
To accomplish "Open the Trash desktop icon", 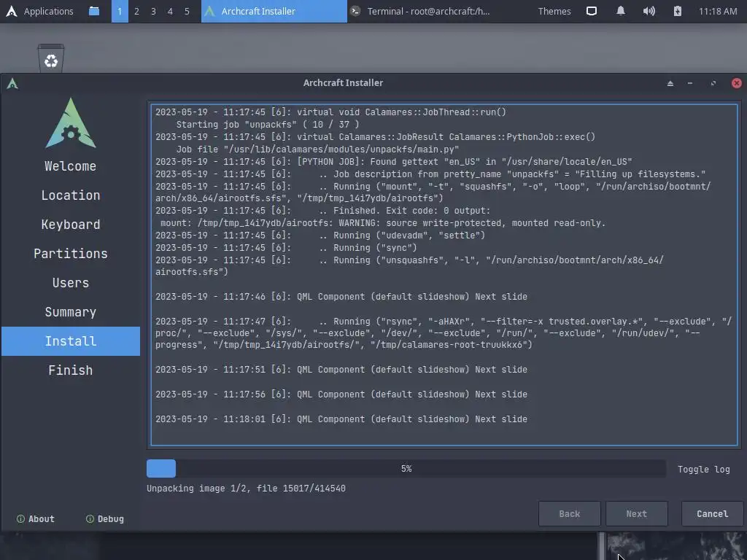I will (51, 58).
